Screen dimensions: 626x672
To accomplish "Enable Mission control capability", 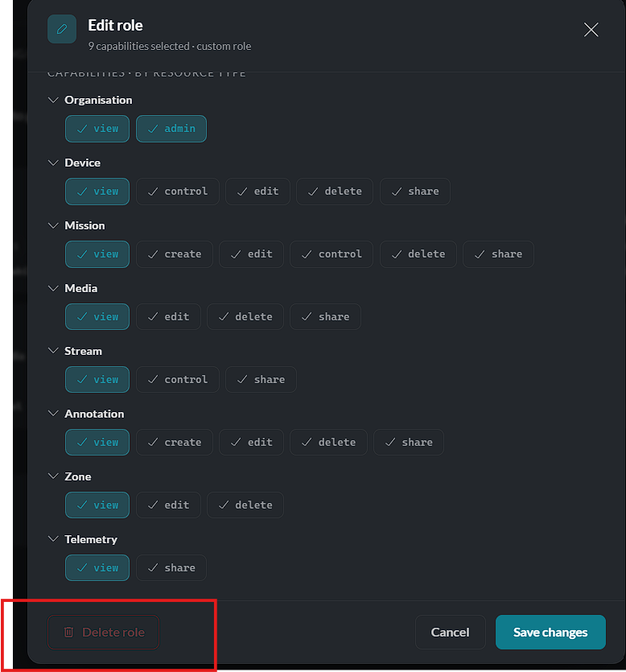I will (332, 254).
